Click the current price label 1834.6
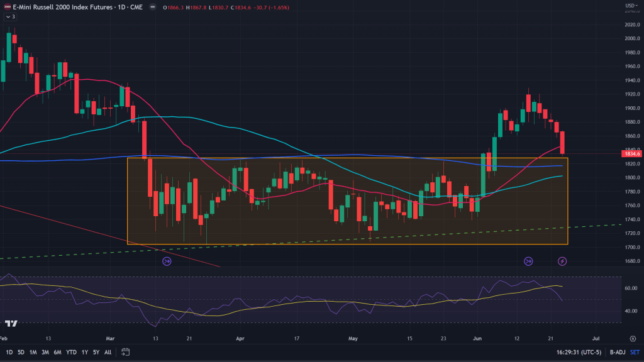 [x=630, y=153]
